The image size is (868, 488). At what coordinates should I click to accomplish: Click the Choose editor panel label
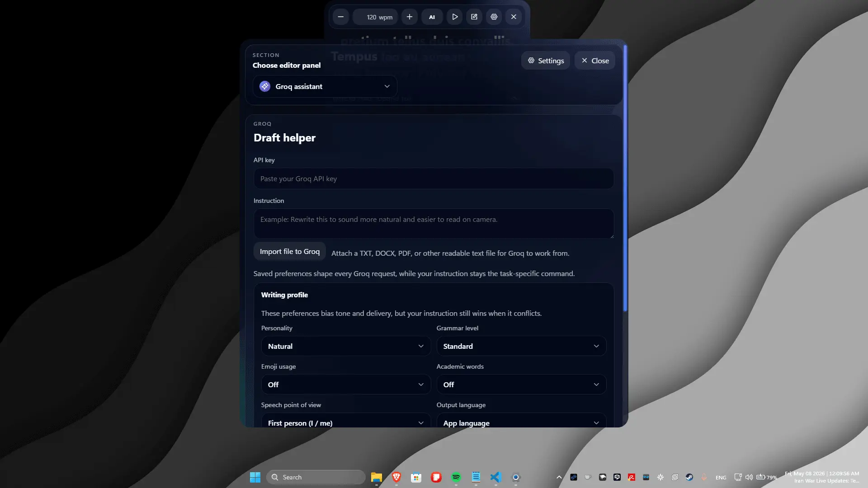287,66
